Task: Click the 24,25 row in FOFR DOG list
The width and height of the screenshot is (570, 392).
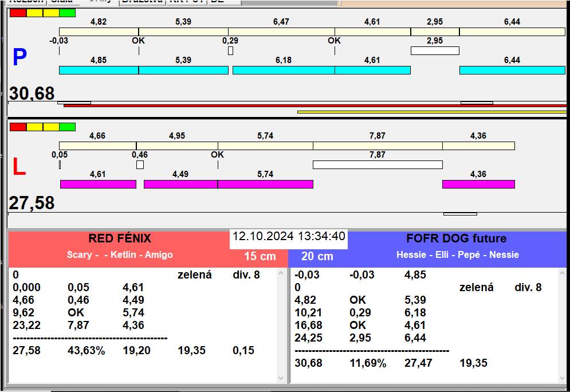Action: click(x=360, y=338)
